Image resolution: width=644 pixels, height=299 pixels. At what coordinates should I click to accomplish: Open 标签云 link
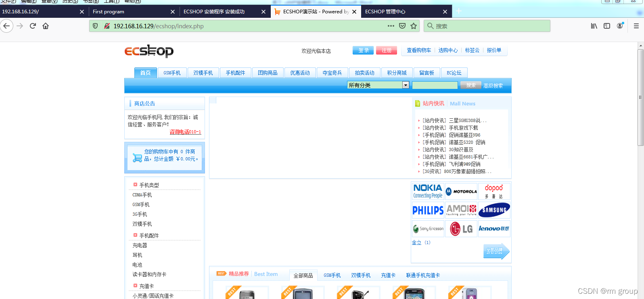472,50
